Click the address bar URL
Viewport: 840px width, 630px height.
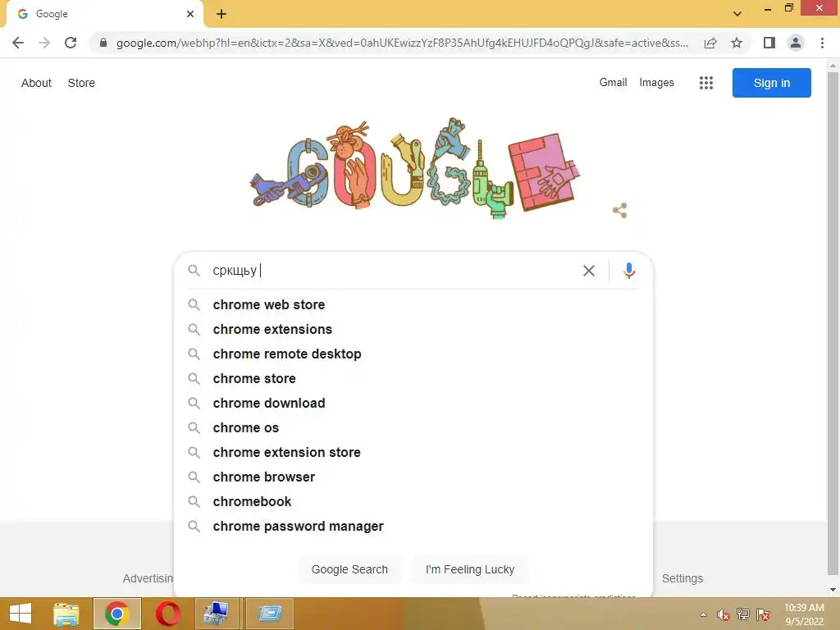[402, 43]
